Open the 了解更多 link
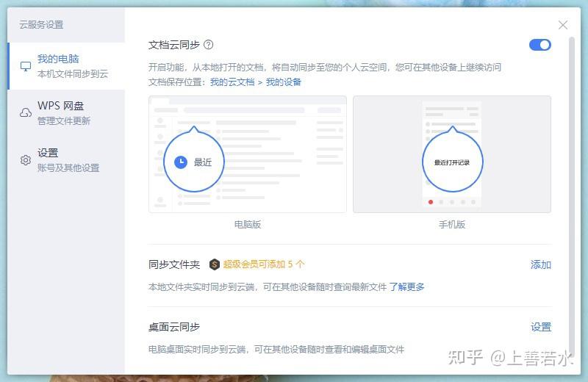The width and height of the screenshot is (588, 382). click(406, 286)
